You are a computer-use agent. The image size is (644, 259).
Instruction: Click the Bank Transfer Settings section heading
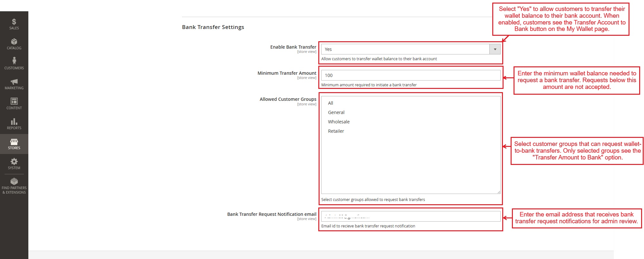pyautogui.click(x=213, y=27)
